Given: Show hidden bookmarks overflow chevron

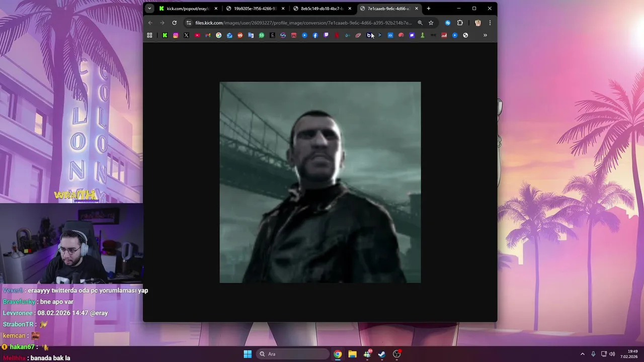Looking at the screenshot, I should coord(485,35).
